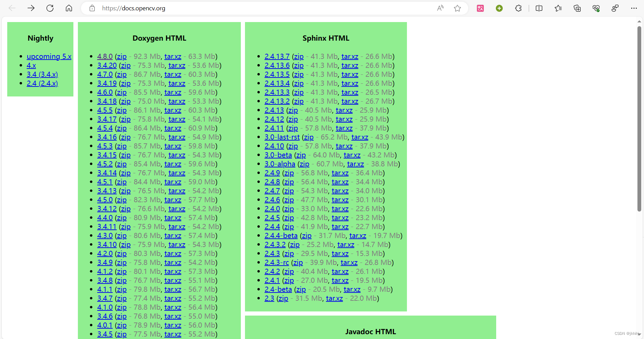Image resolution: width=644 pixels, height=339 pixels.
Task: Open site information from the lock icon
Action: (x=92, y=8)
